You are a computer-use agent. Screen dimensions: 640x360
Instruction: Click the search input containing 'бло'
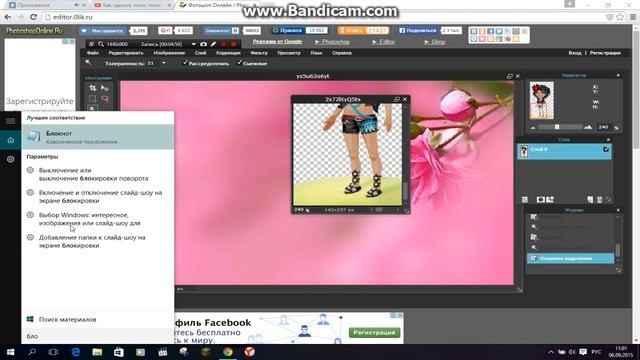pos(98,336)
